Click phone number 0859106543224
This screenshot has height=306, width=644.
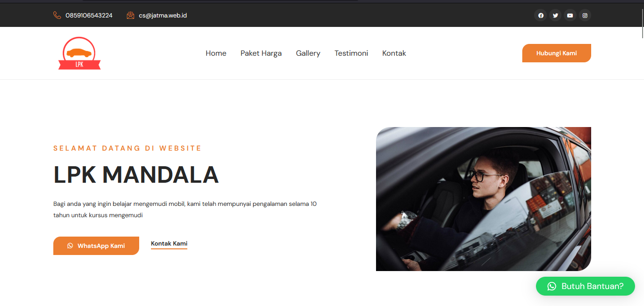[89, 15]
